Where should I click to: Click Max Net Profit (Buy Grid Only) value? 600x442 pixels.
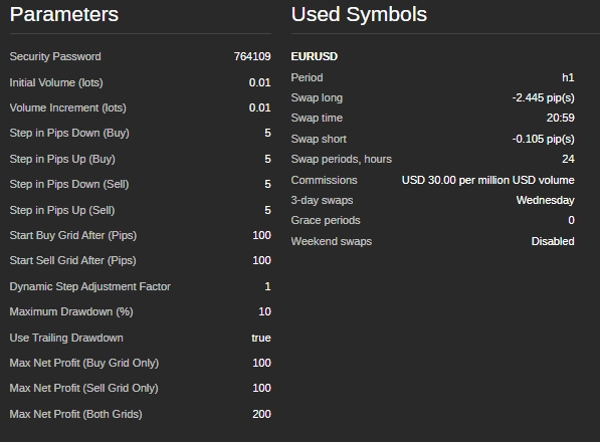tap(261, 363)
